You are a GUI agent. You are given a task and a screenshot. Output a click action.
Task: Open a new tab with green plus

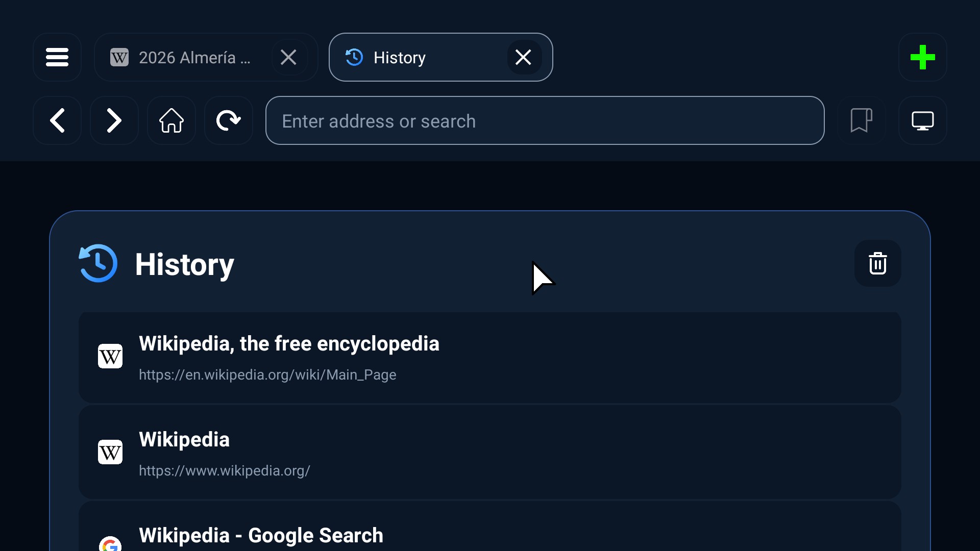point(923,57)
